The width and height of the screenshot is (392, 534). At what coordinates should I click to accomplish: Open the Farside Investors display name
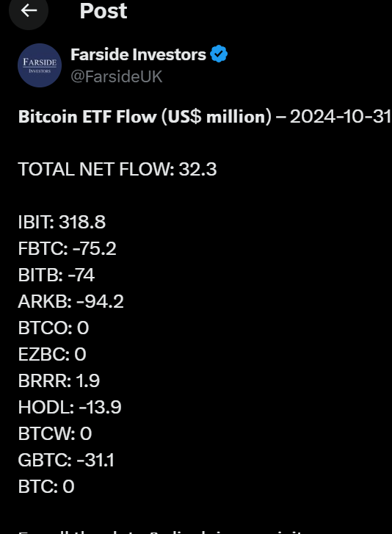pyautogui.click(x=138, y=54)
